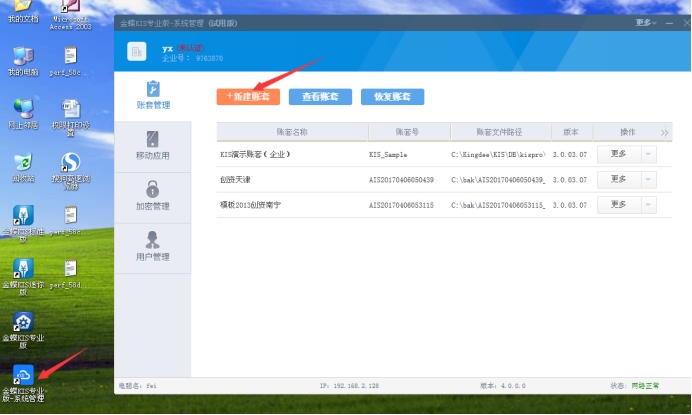This screenshot has width=692, height=415.
Task: Open perf_58c file beside 金蝶KIS标准版
Action: click(71, 221)
